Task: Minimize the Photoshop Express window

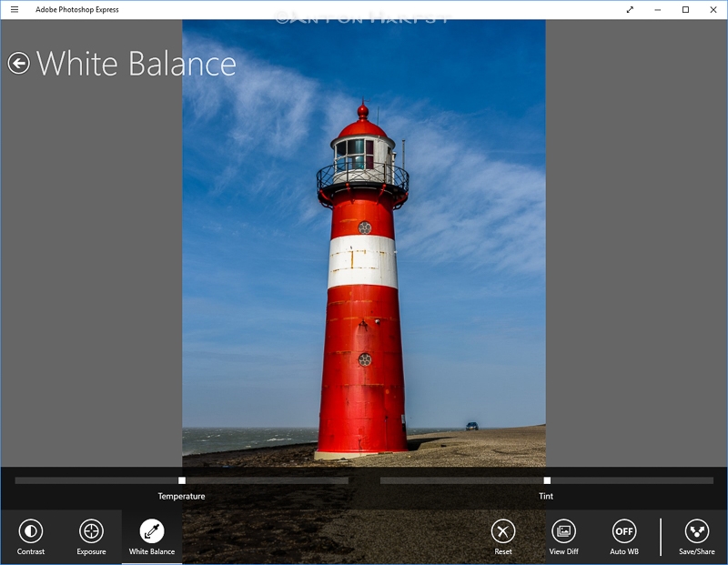Action: pos(657,9)
